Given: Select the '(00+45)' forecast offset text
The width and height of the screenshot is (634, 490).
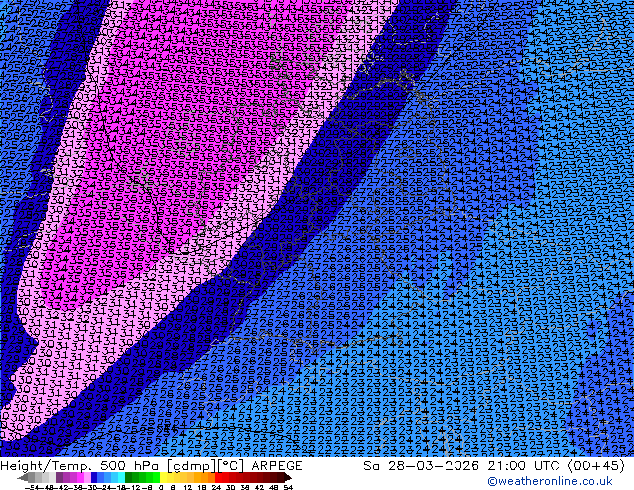Looking at the screenshot, I should [596, 466].
